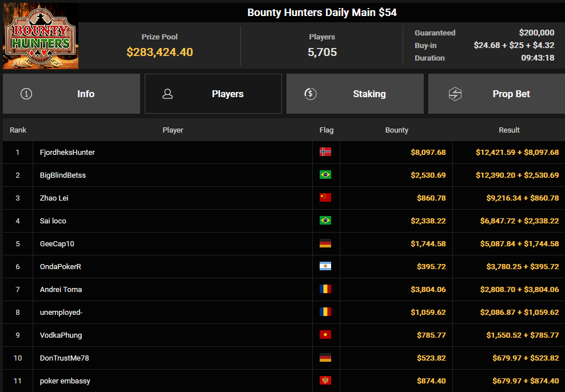Click the Staking dollar icon
The width and height of the screenshot is (565, 392).
pos(311,94)
